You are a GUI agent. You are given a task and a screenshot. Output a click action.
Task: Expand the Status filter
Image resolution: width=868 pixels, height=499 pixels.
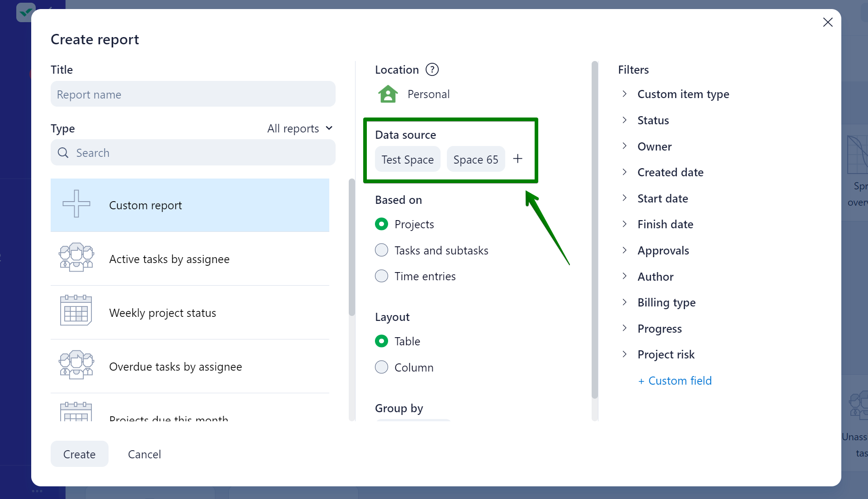coord(624,120)
